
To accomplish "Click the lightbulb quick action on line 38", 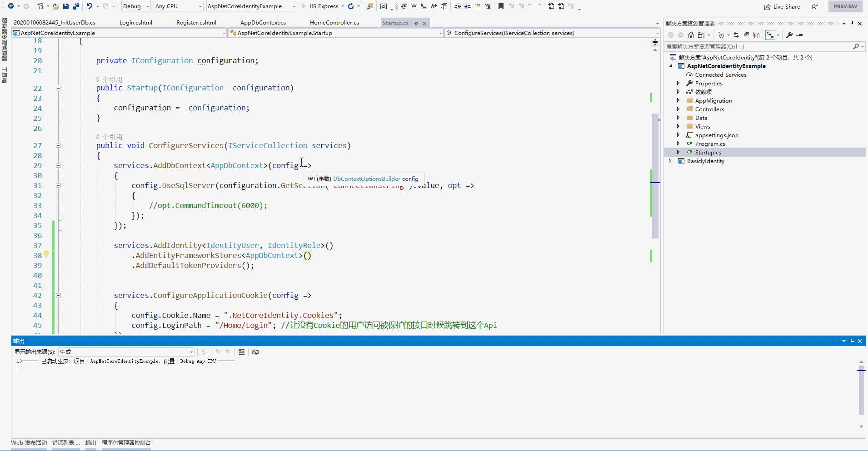I will pos(46,255).
